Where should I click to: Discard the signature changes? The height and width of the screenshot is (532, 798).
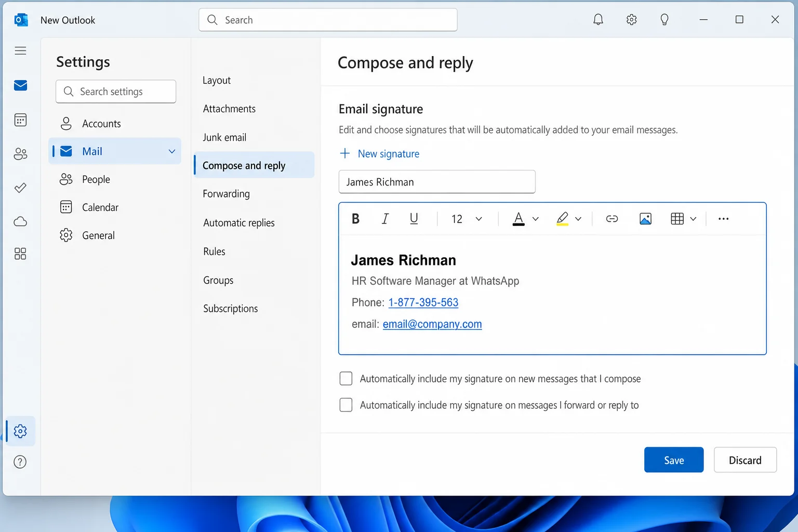pyautogui.click(x=745, y=460)
